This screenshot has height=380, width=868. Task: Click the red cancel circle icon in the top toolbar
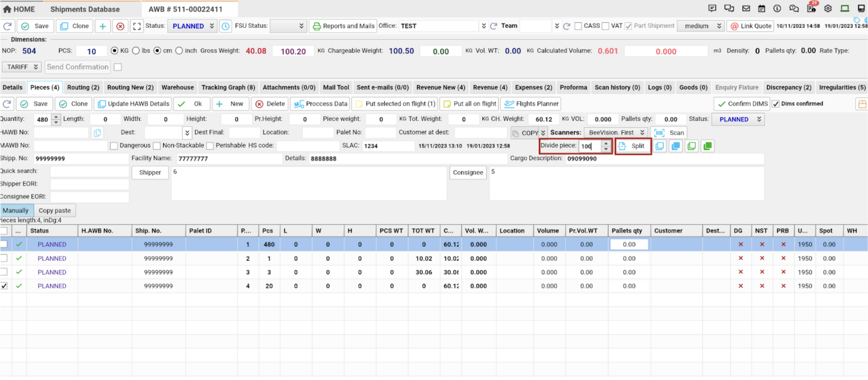(120, 26)
